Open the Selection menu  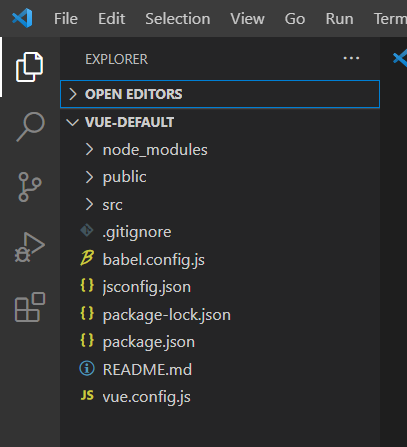pos(178,19)
